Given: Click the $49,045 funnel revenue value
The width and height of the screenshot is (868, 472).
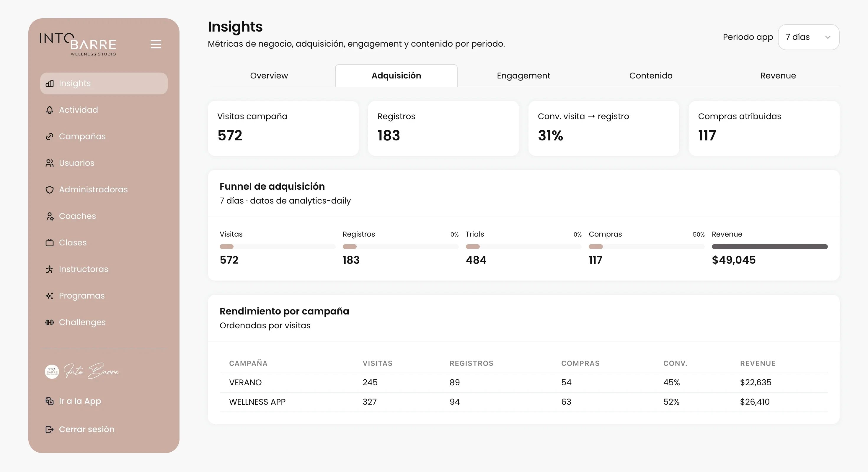Looking at the screenshot, I should pyautogui.click(x=734, y=260).
